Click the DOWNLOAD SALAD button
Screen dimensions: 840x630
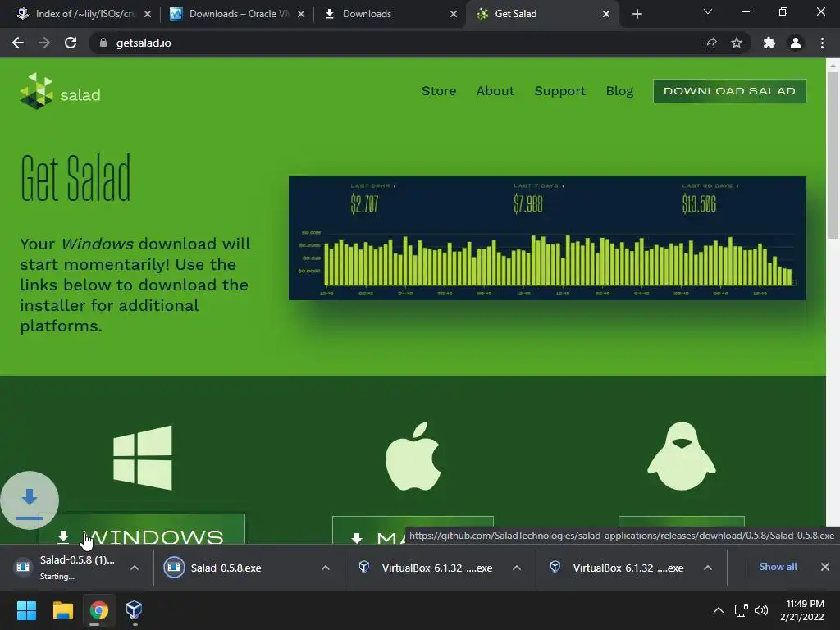[729, 91]
